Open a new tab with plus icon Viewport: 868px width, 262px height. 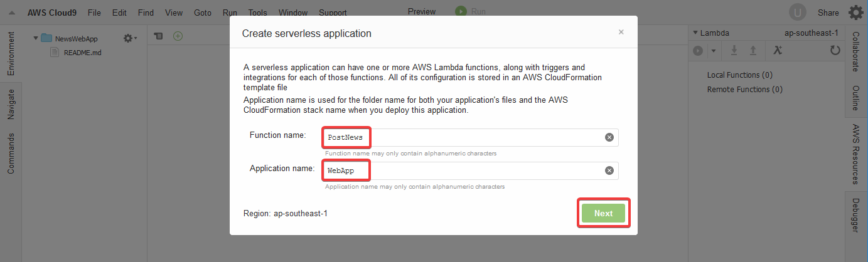point(178,36)
